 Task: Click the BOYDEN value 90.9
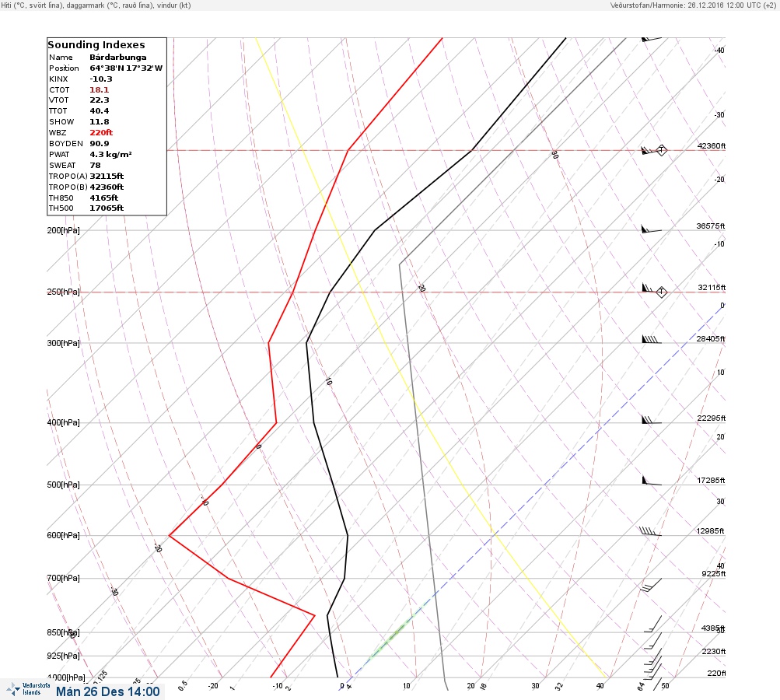pyautogui.click(x=99, y=144)
